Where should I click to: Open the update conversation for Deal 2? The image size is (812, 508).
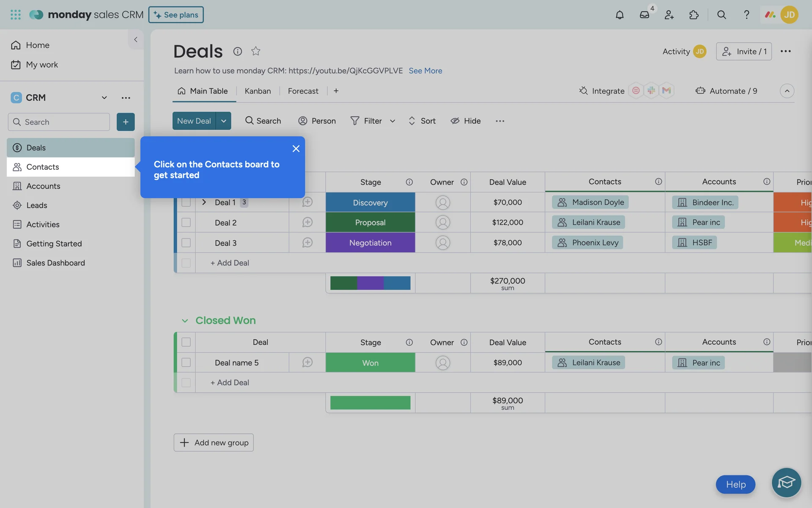click(x=307, y=222)
